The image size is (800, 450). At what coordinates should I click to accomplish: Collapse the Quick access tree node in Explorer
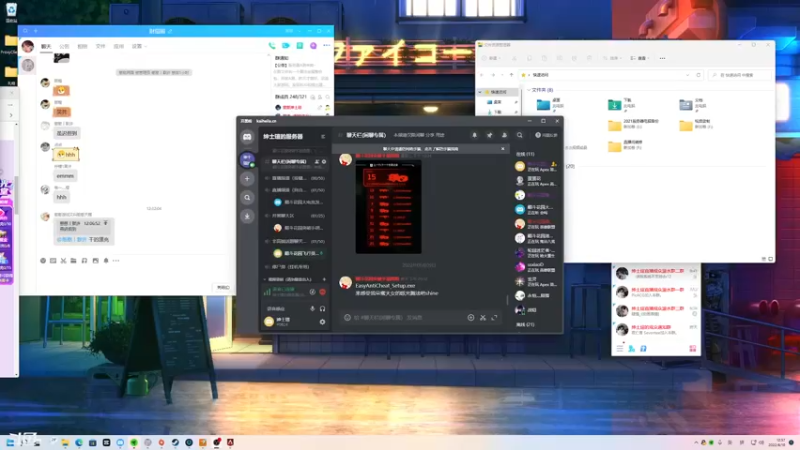pyautogui.click(x=480, y=92)
